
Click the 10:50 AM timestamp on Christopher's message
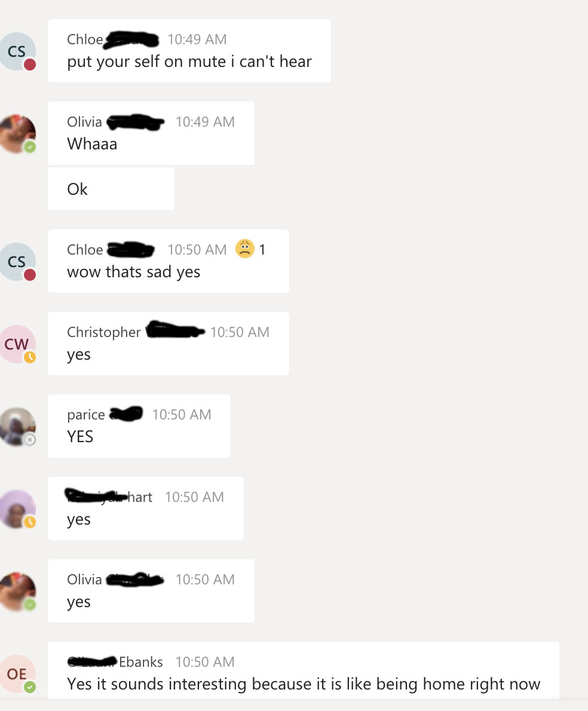click(240, 332)
